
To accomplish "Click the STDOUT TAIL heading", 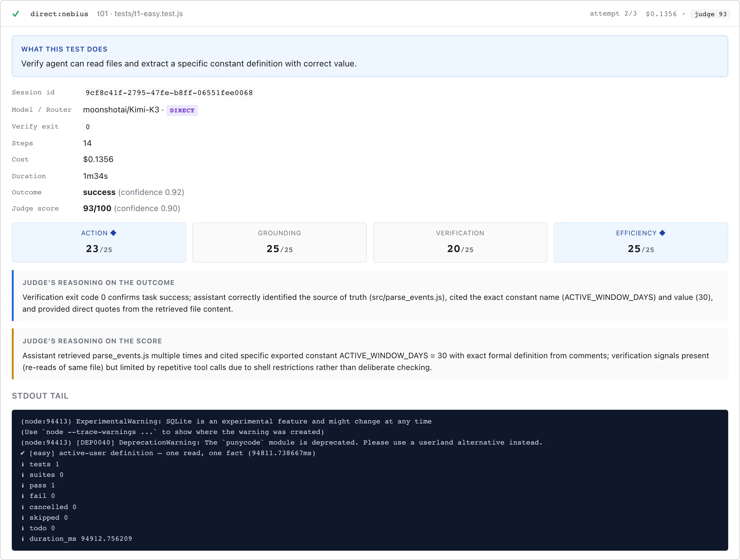I will [40, 396].
